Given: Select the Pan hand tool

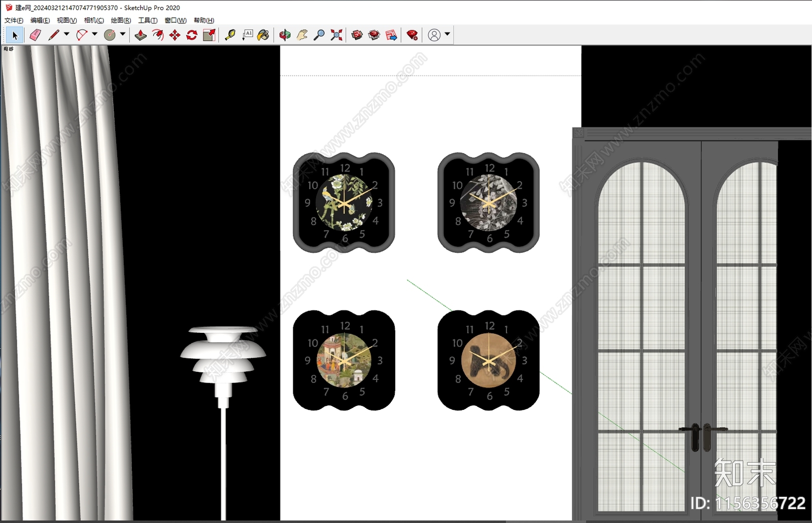Looking at the screenshot, I should 302,35.
